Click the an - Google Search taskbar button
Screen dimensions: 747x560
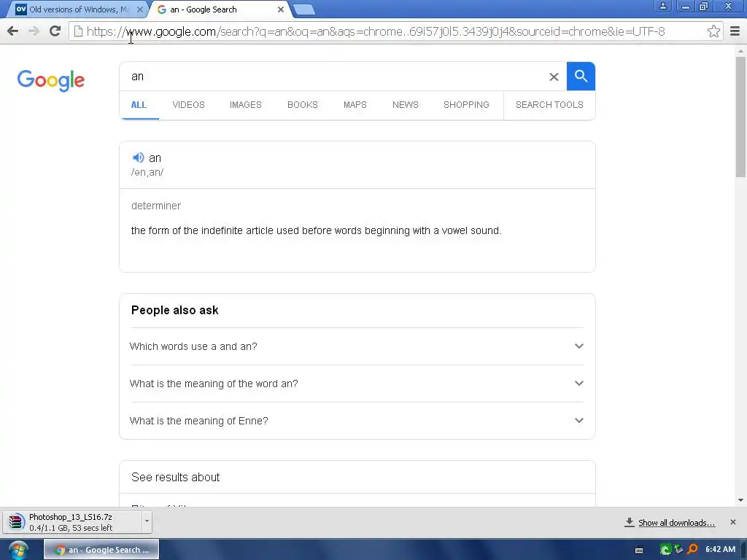pos(101,550)
